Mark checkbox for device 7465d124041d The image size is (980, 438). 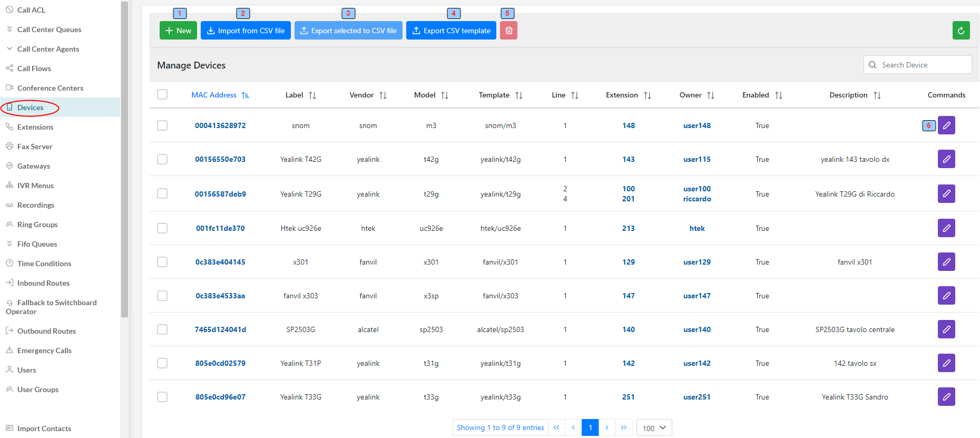coord(162,329)
